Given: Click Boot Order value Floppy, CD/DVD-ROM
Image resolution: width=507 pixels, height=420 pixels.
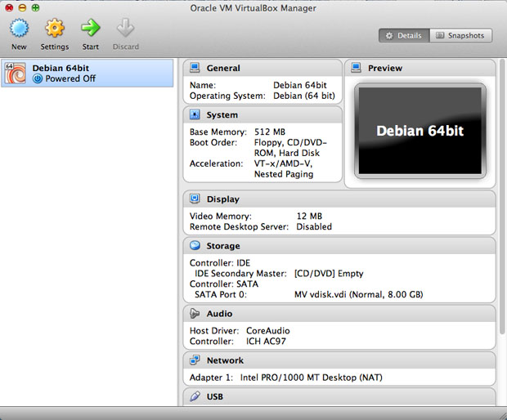Looking at the screenshot, I should click(290, 148).
